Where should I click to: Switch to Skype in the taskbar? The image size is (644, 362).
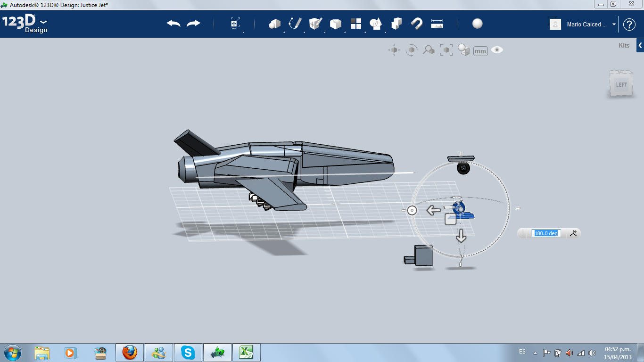pyautogui.click(x=188, y=353)
